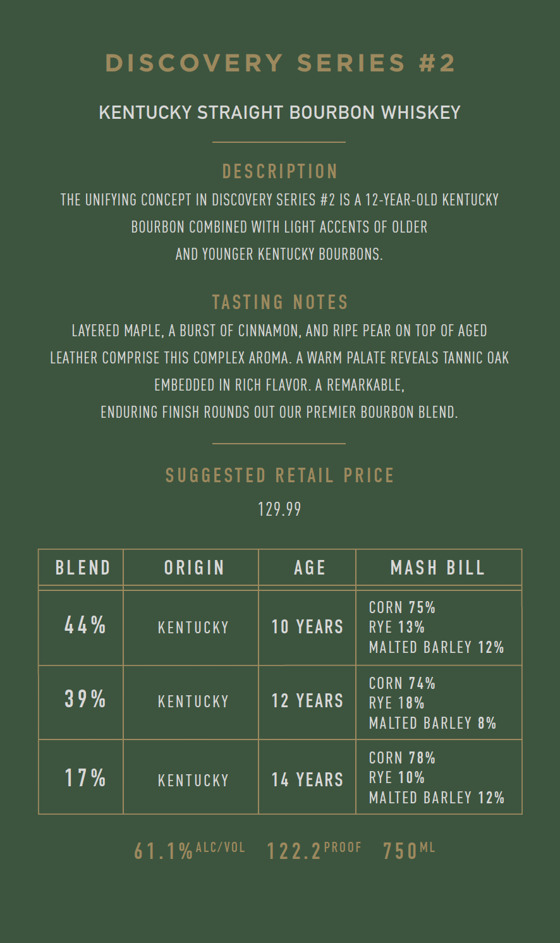Click the Age column header

click(310, 568)
